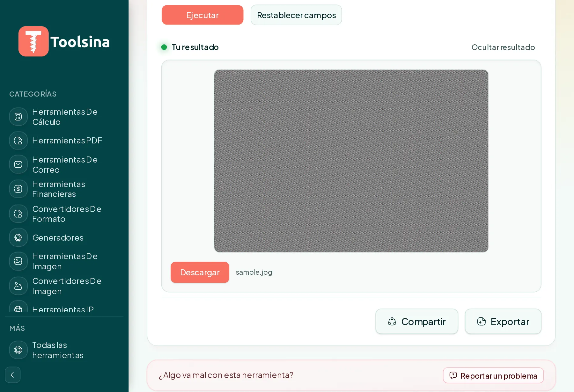Click the green status dot by Tu resultado
The height and width of the screenshot is (392, 574).
pyautogui.click(x=164, y=47)
